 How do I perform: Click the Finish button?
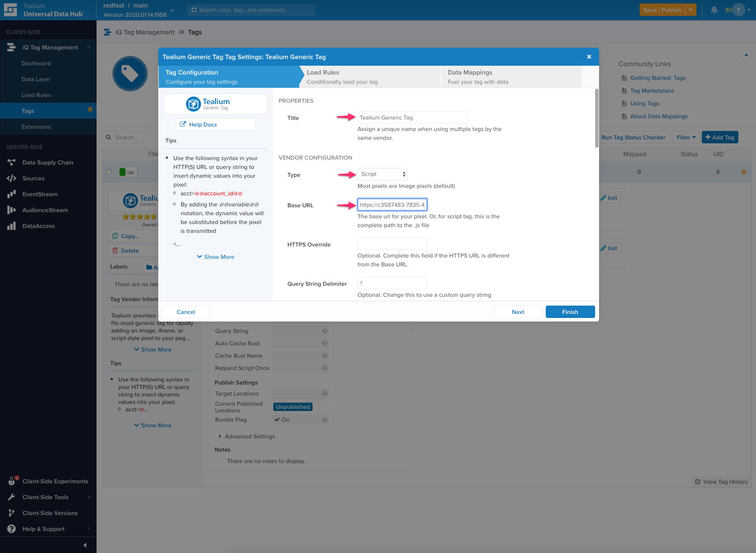(570, 312)
